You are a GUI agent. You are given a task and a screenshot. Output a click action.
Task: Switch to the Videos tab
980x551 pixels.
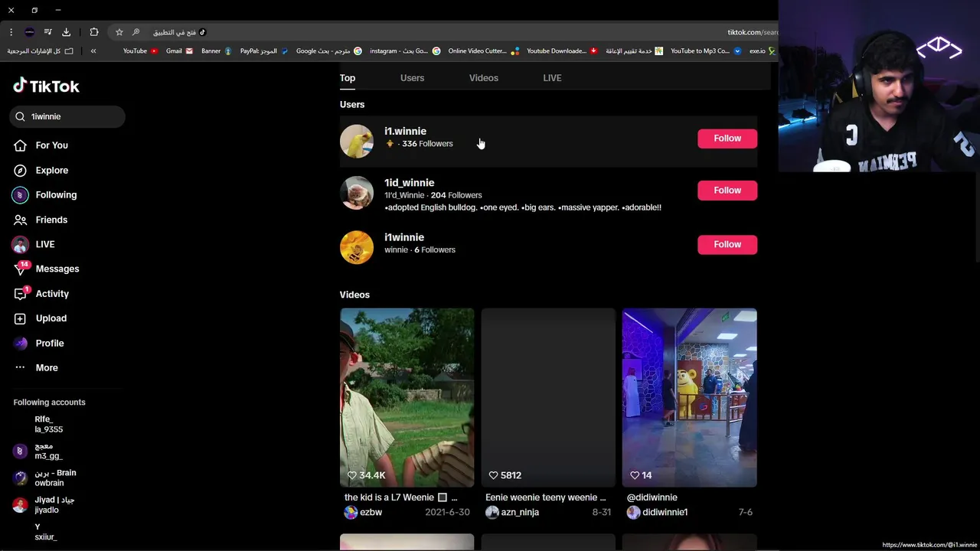pos(484,78)
